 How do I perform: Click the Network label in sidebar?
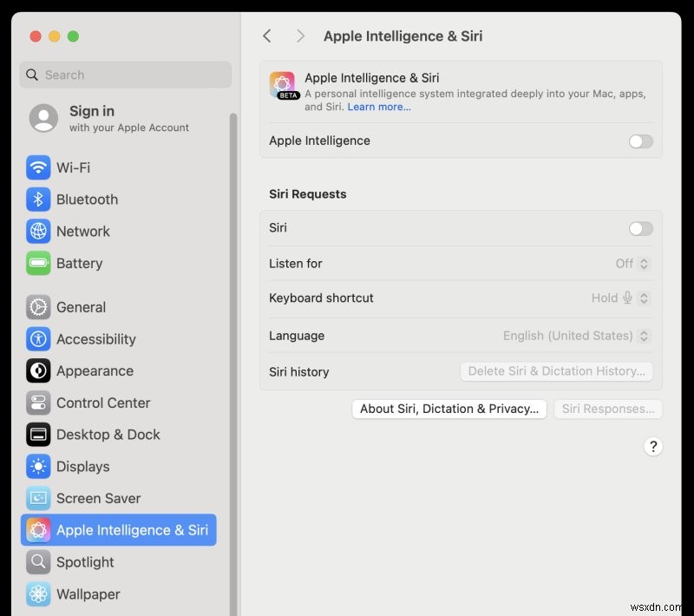click(x=83, y=232)
